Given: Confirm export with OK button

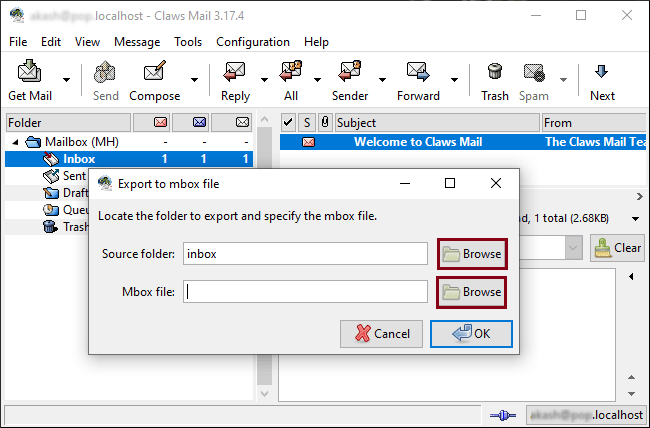Looking at the screenshot, I should click(x=471, y=334).
